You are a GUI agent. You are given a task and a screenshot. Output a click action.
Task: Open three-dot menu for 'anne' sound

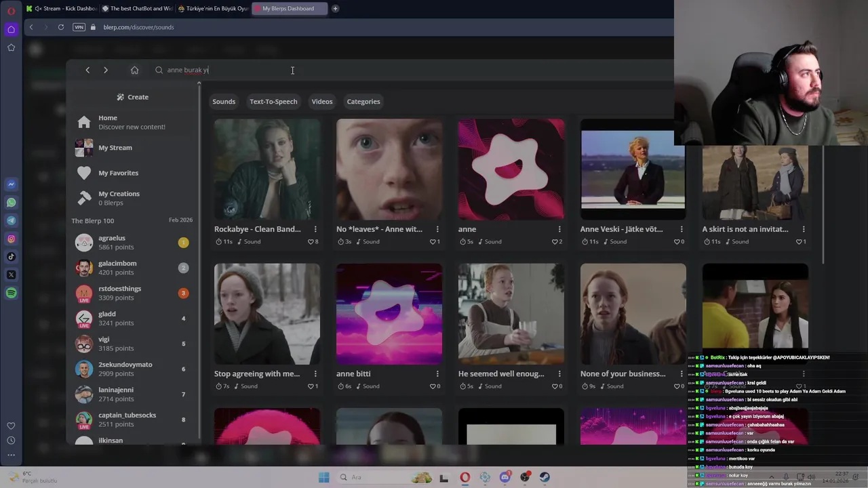click(559, 229)
